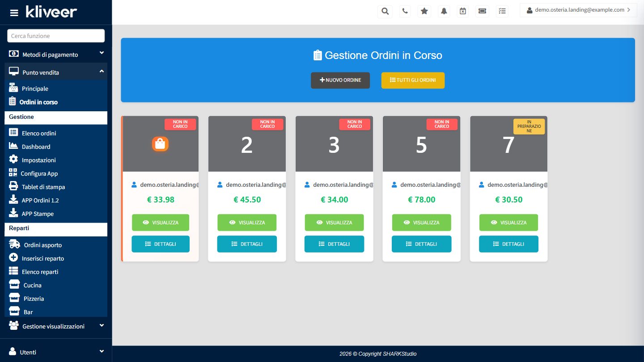Open the search icon in top toolbar
The height and width of the screenshot is (362, 644).
pos(385,11)
